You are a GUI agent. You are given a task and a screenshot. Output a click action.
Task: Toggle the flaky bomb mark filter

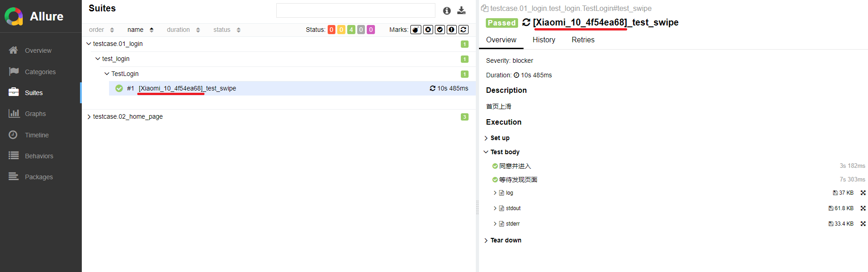tap(415, 30)
